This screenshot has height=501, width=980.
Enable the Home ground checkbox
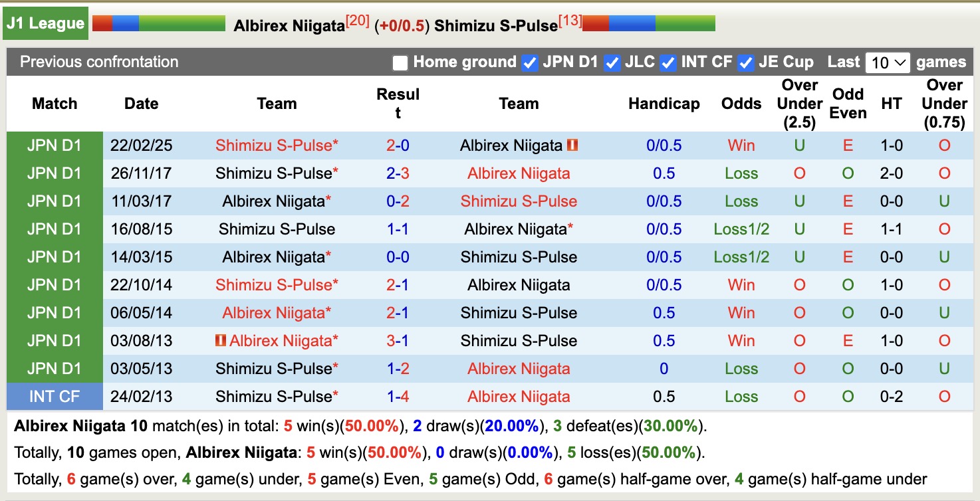400,62
